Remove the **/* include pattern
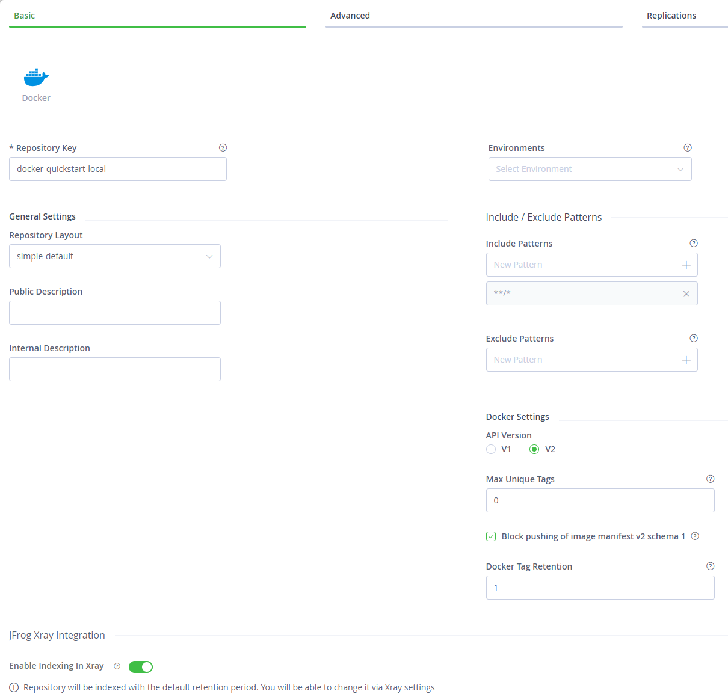This screenshot has width=728, height=700. point(686,294)
